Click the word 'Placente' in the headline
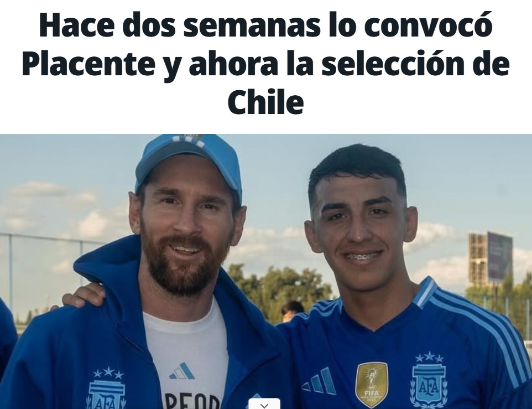 tap(89, 64)
